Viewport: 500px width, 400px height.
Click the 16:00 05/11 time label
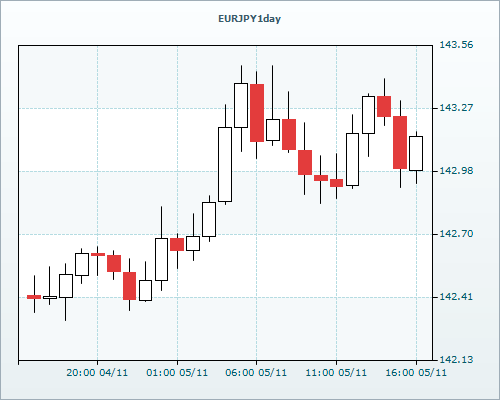[x=416, y=373]
